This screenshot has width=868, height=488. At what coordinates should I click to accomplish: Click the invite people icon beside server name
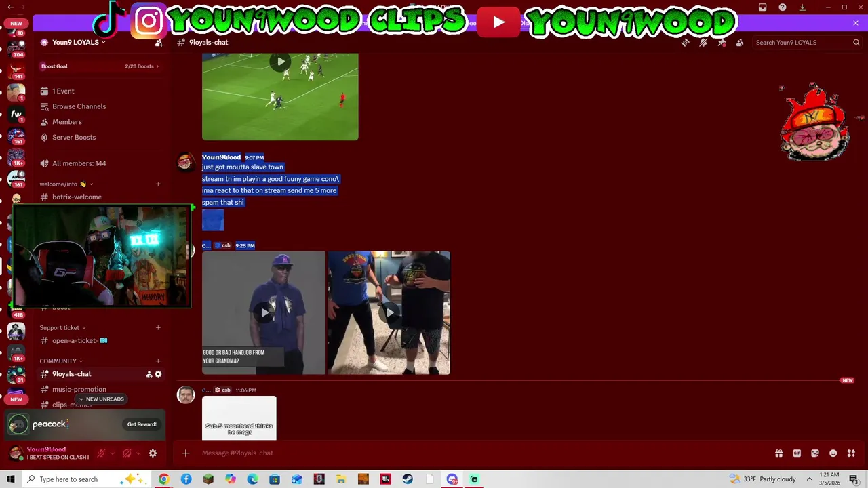click(159, 42)
